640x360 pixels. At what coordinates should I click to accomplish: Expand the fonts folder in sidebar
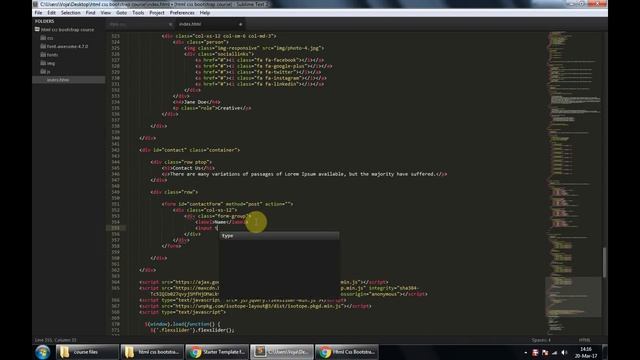43,55
